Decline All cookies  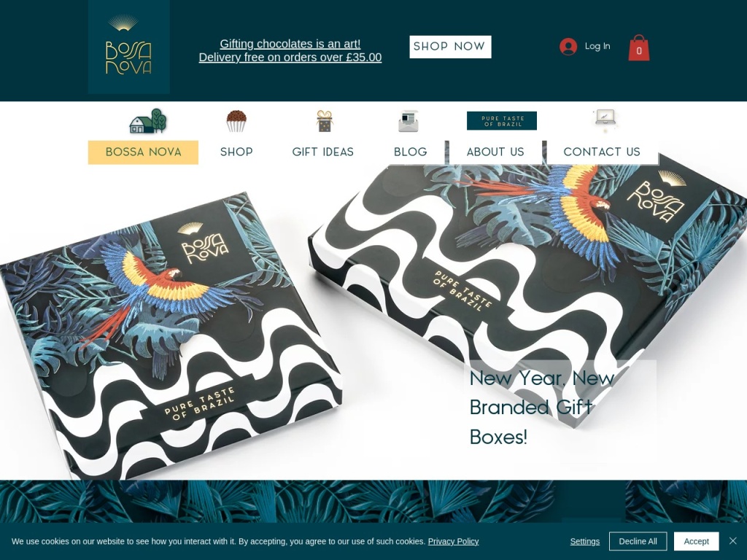638,542
